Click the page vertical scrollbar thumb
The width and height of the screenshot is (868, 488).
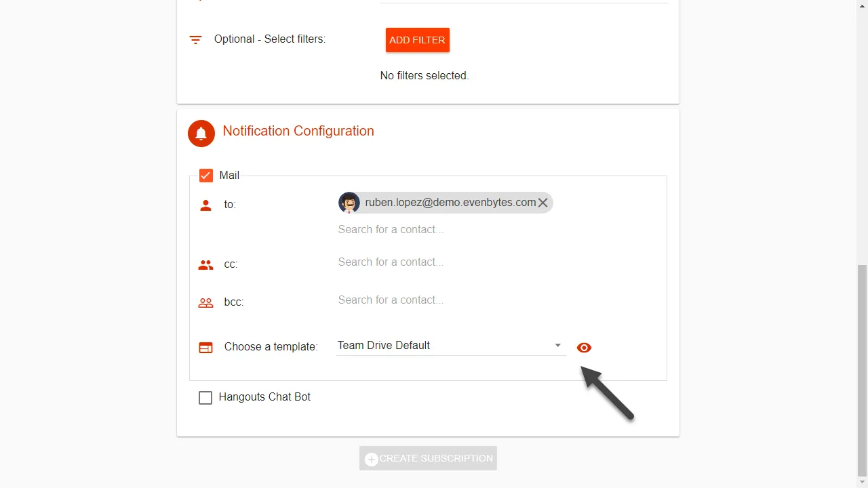863,371
